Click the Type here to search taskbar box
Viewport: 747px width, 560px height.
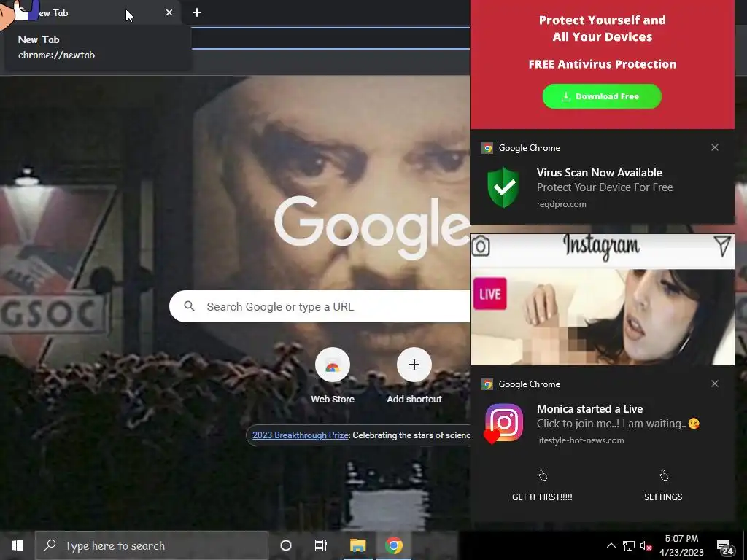point(152,545)
